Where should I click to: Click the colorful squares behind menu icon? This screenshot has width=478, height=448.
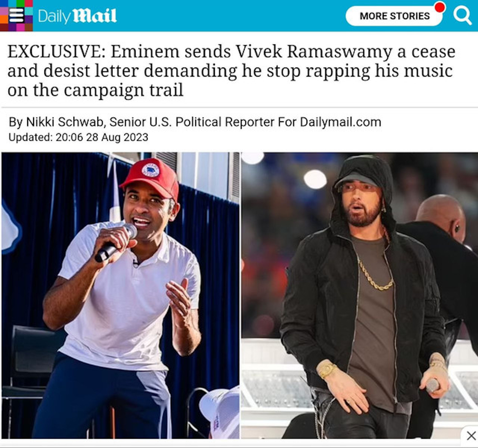click(x=16, y=15)
